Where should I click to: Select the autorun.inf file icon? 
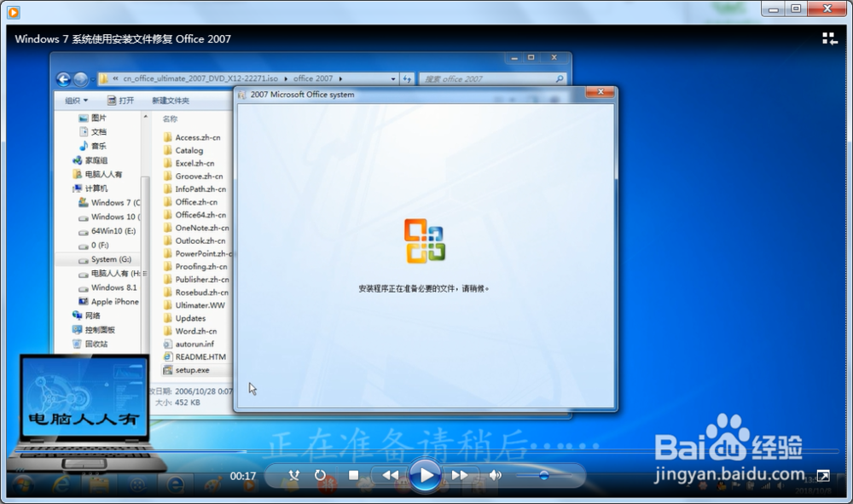[167, 345]
